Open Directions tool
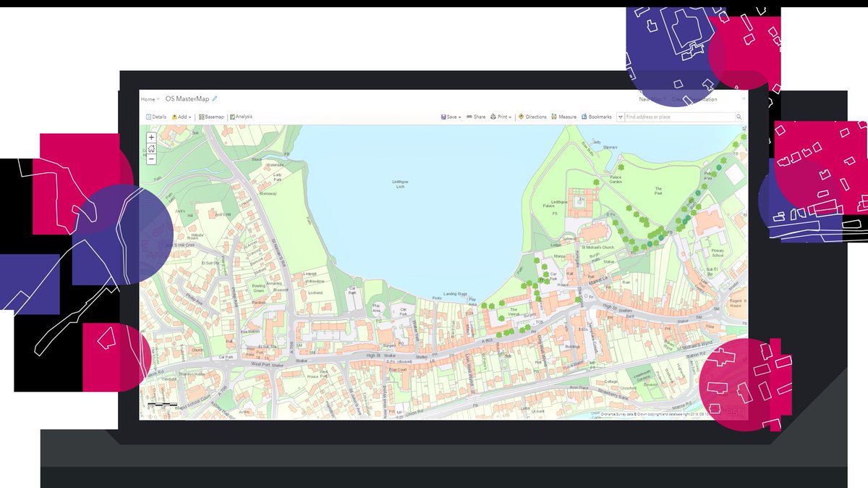Screen dimensions: 868x488 [x=532, y=117]
